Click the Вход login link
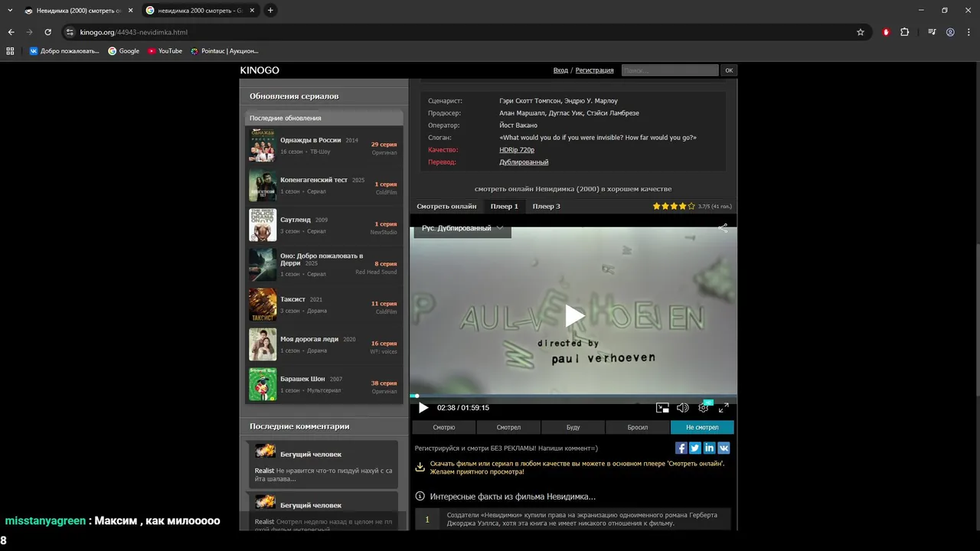Image resolution: width=980 pixels, height=551 pixels. 560,70
